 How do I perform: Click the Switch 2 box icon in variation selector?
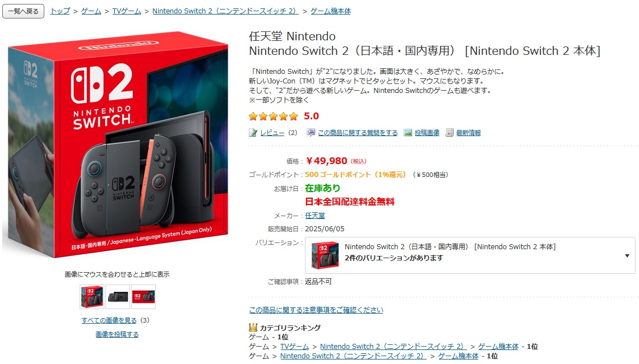click(325, 255)
